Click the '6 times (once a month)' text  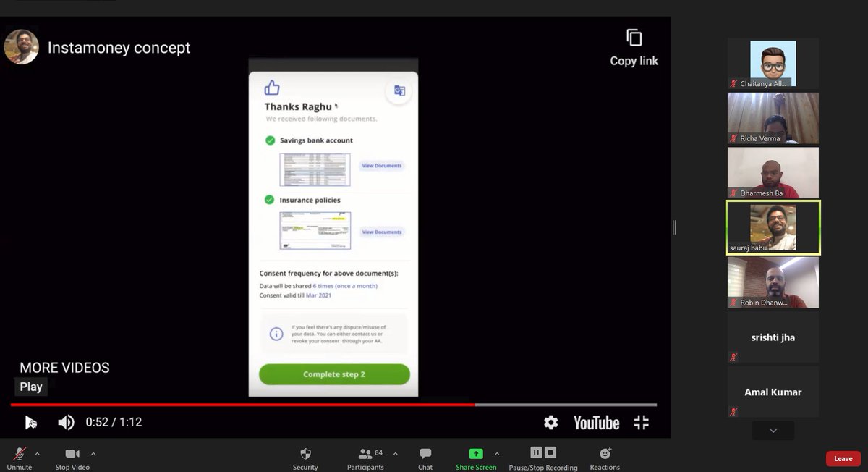point(345,286)
